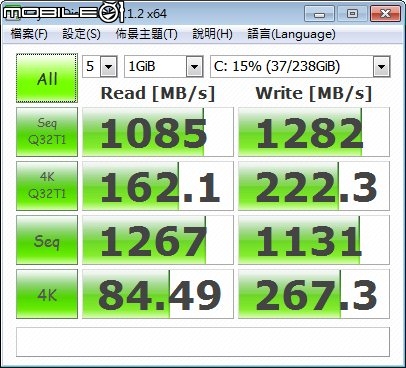
Task: Click the empty comment field at bottom
Action: [203, 342]
